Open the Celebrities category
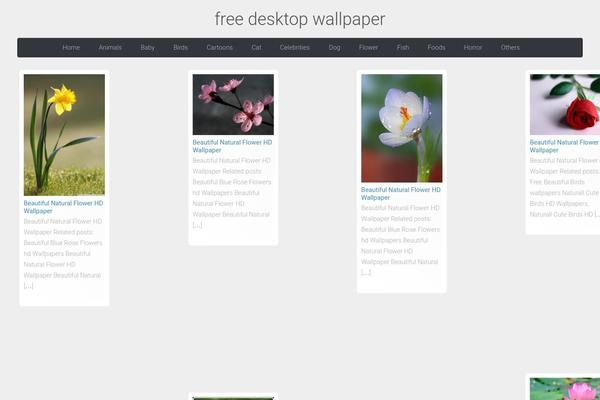Image resolution: width=600 pixels, height=400 pixels. tap(294, 47)
